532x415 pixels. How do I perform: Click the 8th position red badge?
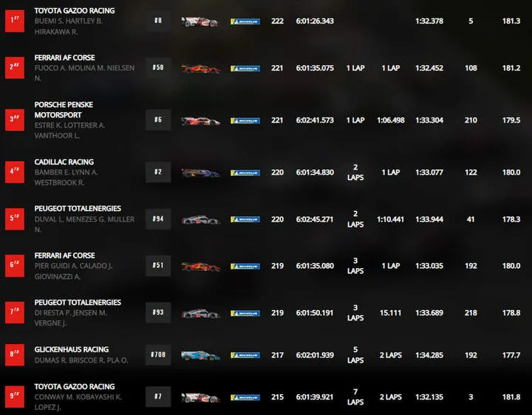coord(15,354)
